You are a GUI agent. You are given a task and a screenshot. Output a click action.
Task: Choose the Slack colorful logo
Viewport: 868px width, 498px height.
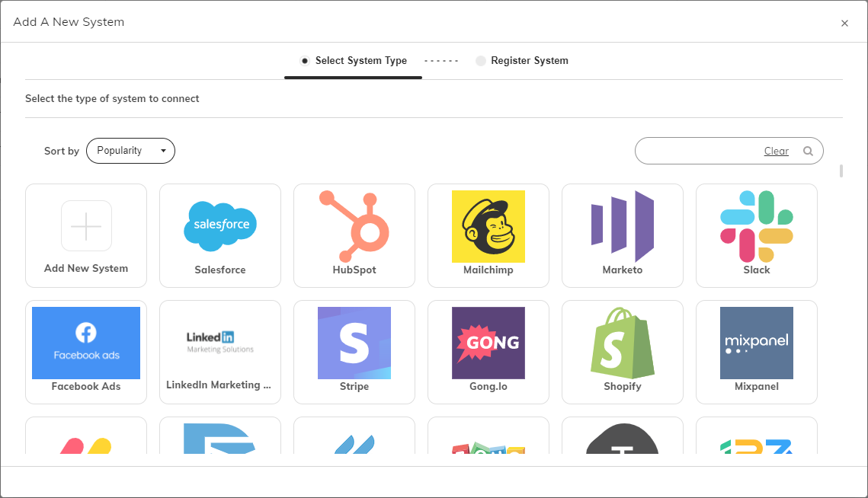click(x=756, y=226)
